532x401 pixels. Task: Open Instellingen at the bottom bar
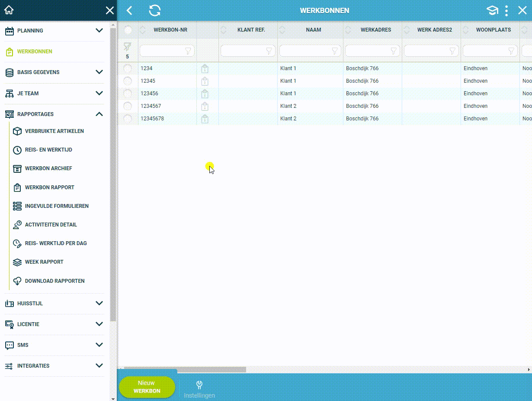click(x=199, y=389)
